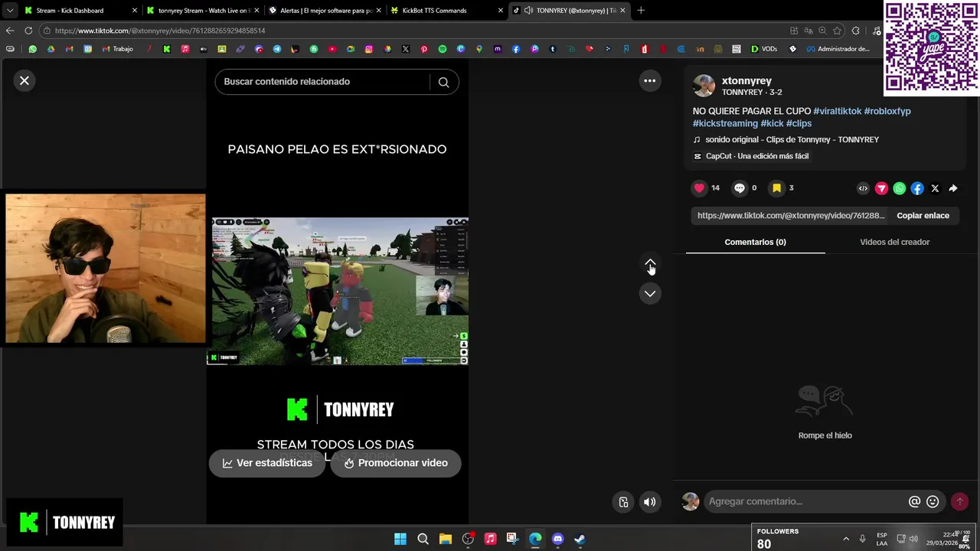Open the emoji picker
The image size is (980, 551).
click(933, 502)
